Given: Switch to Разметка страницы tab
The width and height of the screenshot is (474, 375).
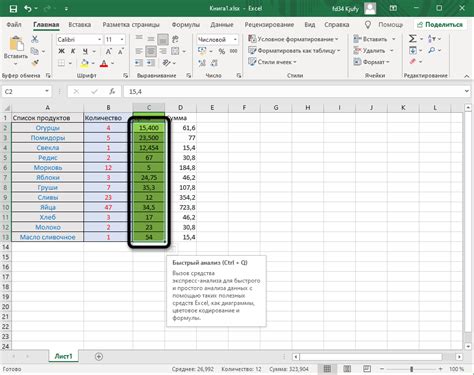Looking at the screenshot, I should [131, 25].
